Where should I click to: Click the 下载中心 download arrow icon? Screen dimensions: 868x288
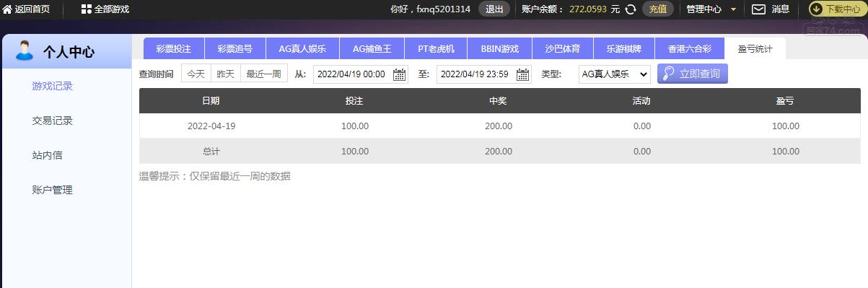tap(816, 9)
